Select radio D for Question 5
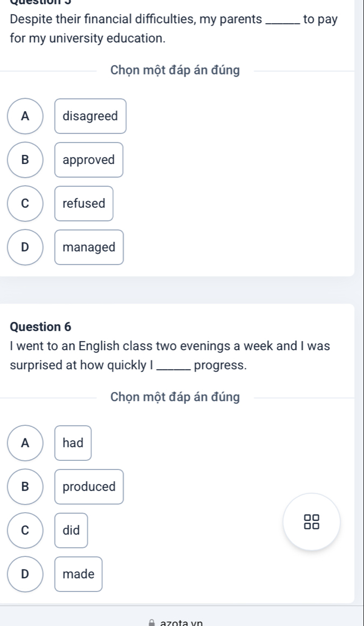The image size is (364, 626). (x=25, y=247)
